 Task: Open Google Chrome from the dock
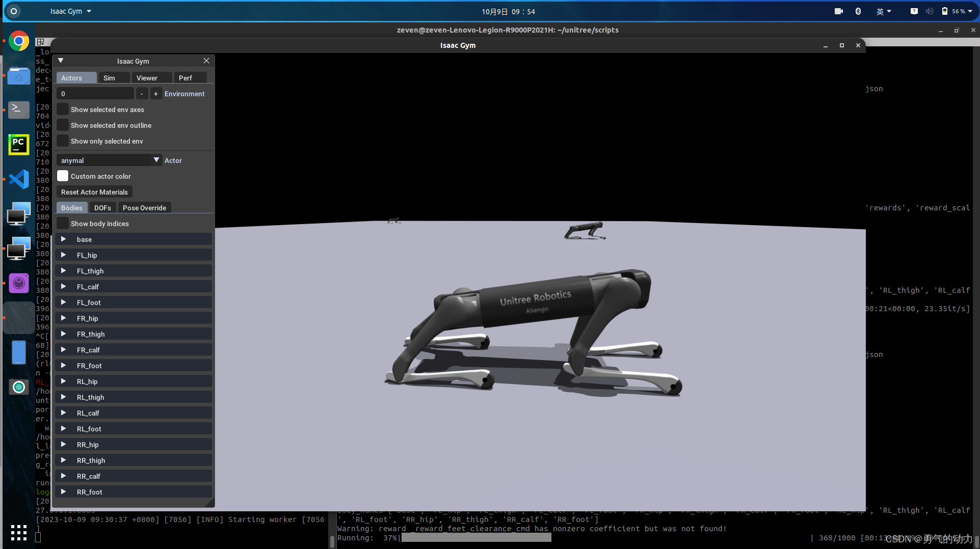pos(19,41)
